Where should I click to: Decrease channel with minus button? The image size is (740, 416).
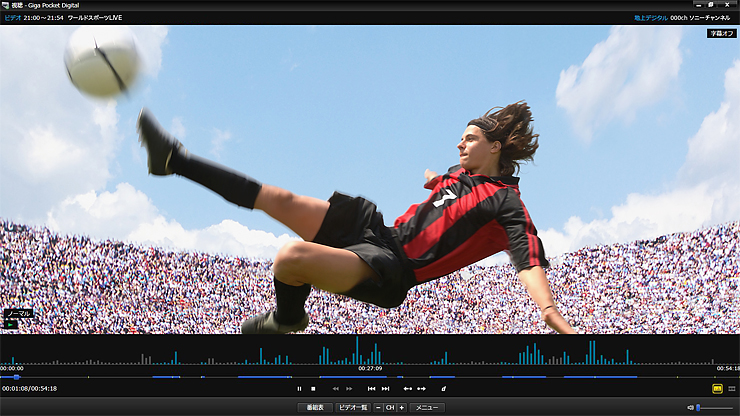pos(378,408)
